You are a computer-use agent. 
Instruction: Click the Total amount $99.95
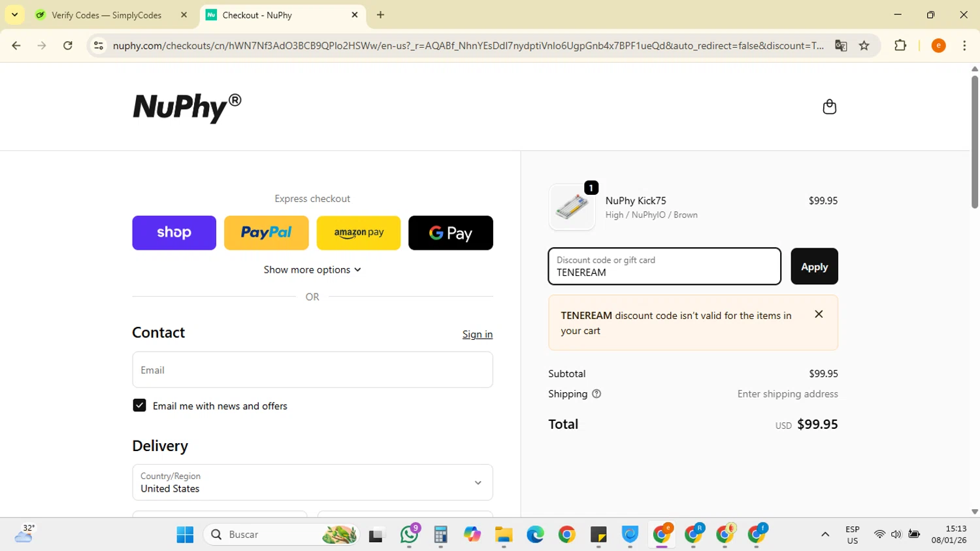coord(817,424)
